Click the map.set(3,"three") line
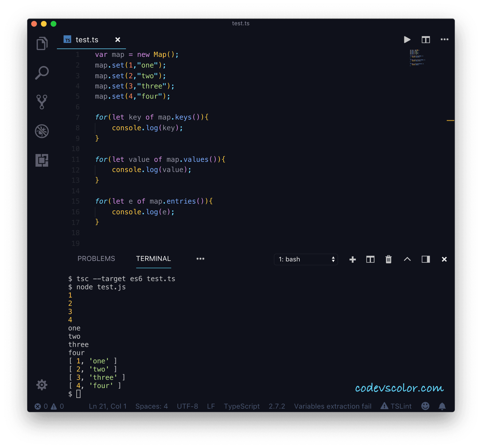 (134, 86)
